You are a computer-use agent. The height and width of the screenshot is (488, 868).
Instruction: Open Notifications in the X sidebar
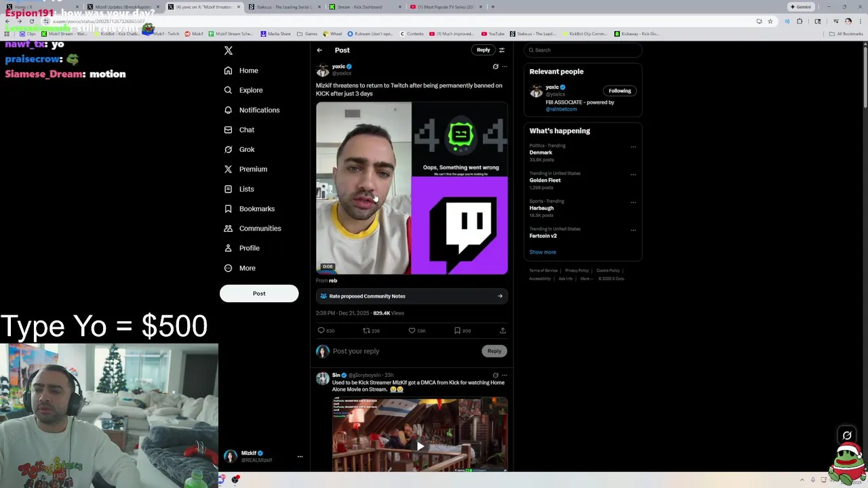coord(252,110)
